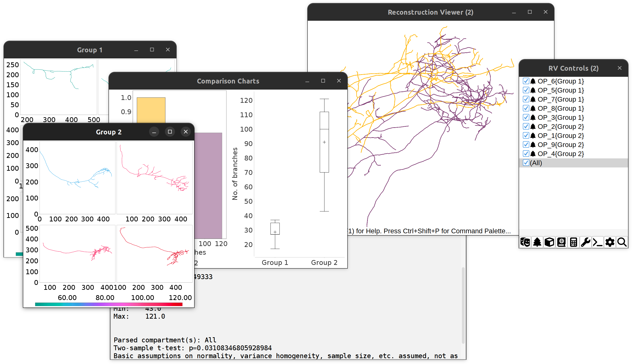Image resolution: width=632 pixels, height=364 pixels.
Task: Select the OP_6{Group 1} list entry label
Action: (561, 81)
